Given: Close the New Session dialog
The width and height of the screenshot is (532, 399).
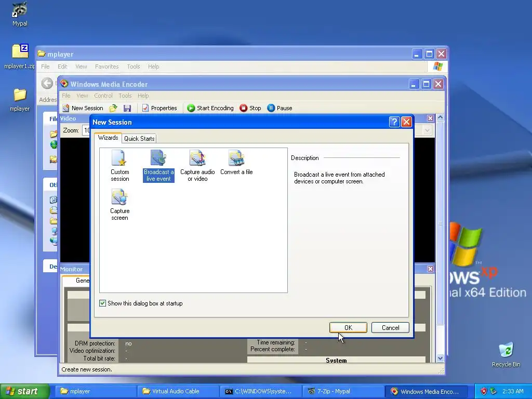Looking at the screenshot, I should coord(406,122).
